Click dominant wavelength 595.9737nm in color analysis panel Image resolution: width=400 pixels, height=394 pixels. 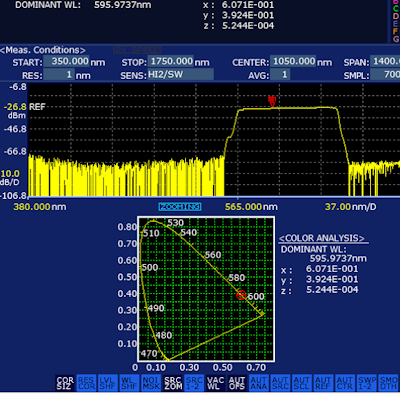tap(338, 258)
